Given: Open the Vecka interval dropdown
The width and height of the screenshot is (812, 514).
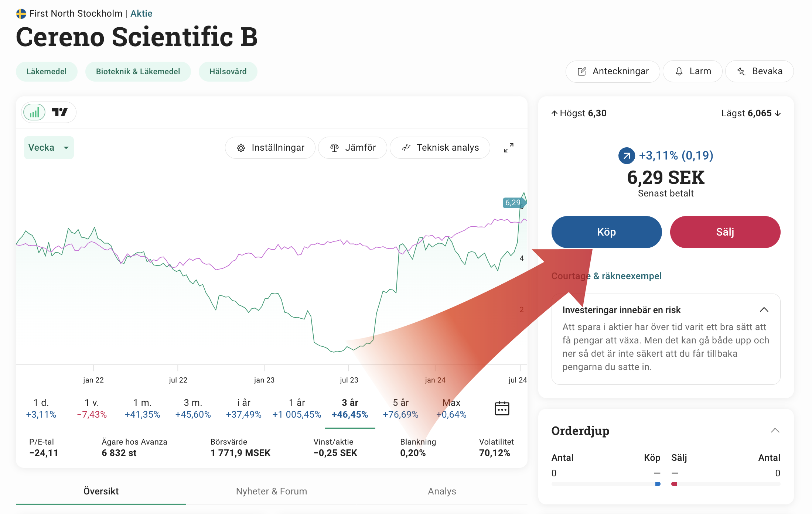Looking at the screenshot, I should coord(49,148).
